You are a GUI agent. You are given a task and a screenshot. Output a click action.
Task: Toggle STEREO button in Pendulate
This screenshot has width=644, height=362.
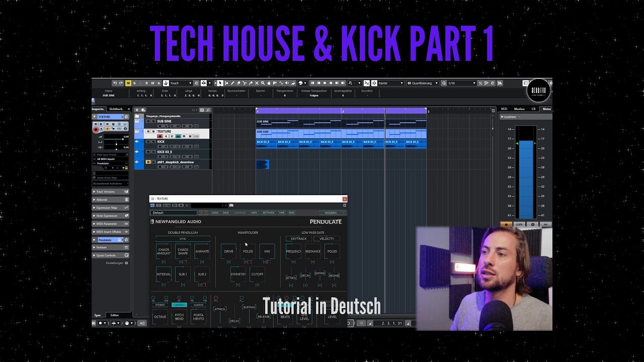[x=160, y=305]
